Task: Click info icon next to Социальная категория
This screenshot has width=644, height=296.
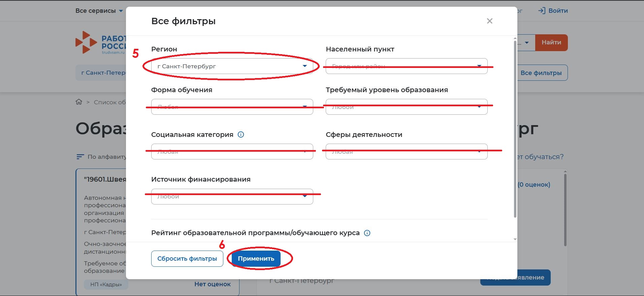Action: [241, 135]
